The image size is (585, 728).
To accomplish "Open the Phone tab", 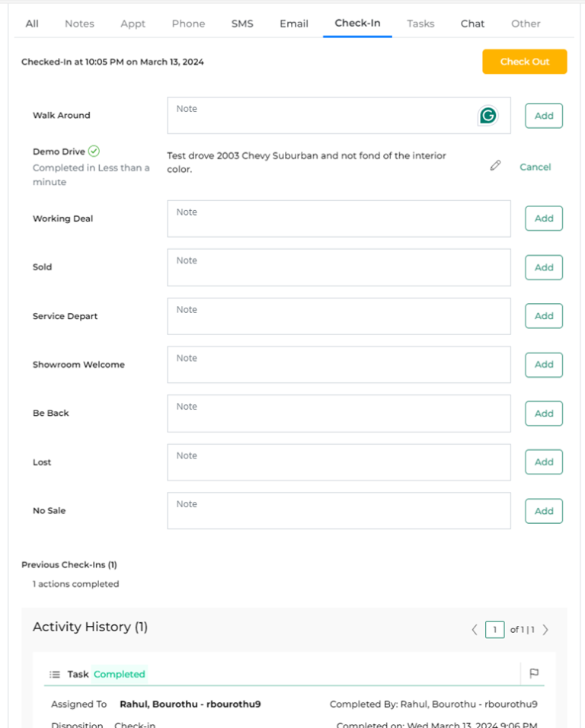I will coord(188,24).
